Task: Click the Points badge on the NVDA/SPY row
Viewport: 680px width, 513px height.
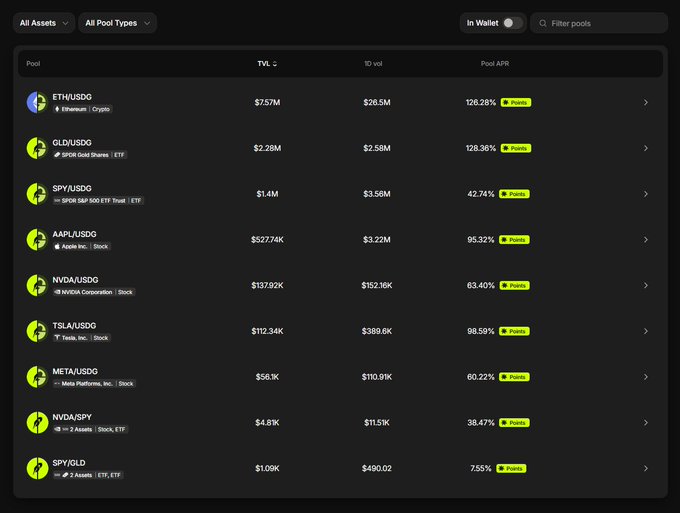Action: coord(514,423)
